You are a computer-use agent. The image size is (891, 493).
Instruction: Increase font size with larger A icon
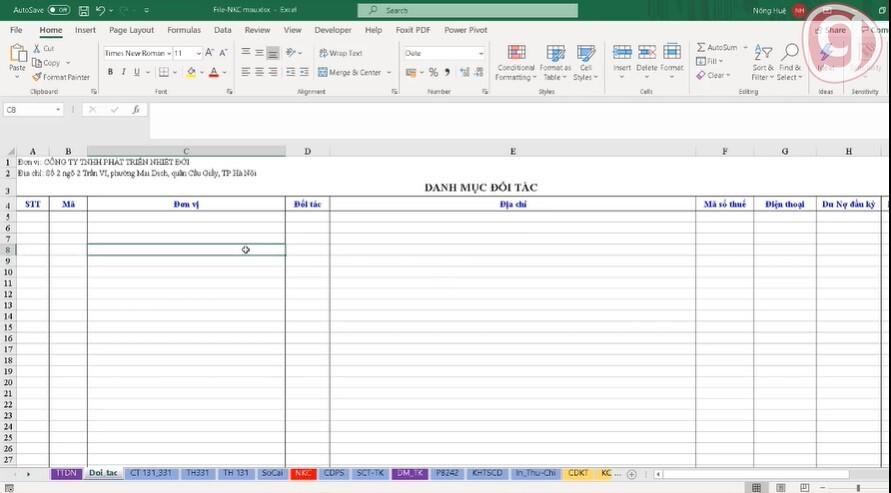point(209,53)
